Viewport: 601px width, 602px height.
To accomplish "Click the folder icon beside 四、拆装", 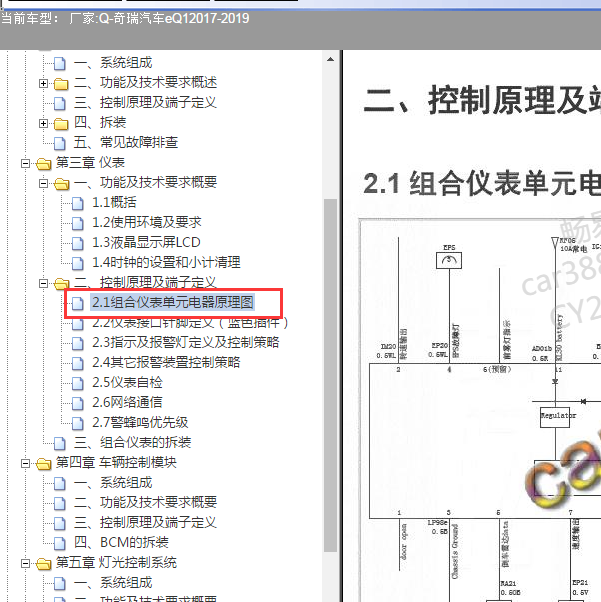I will [61, 123].
